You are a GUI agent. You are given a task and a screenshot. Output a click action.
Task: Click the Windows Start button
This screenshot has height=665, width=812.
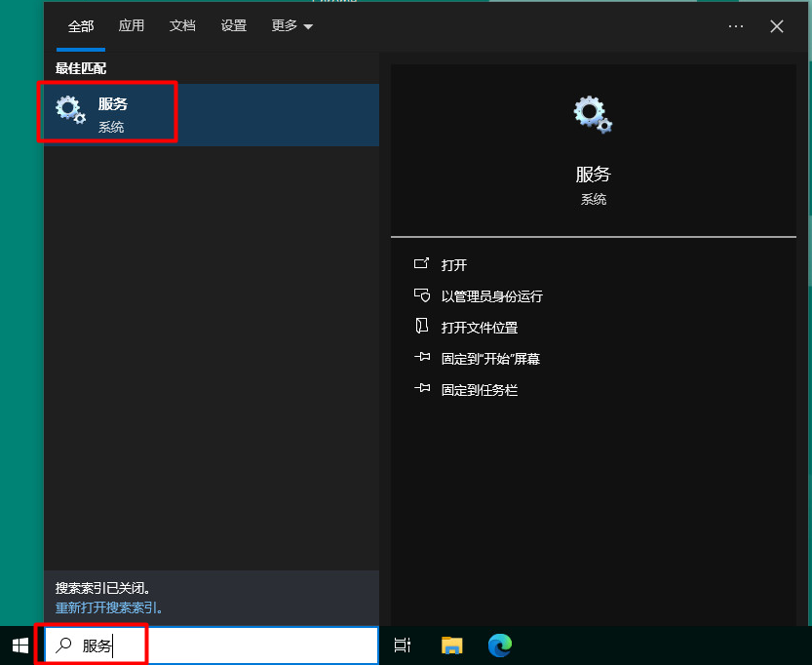coord(20,645)
